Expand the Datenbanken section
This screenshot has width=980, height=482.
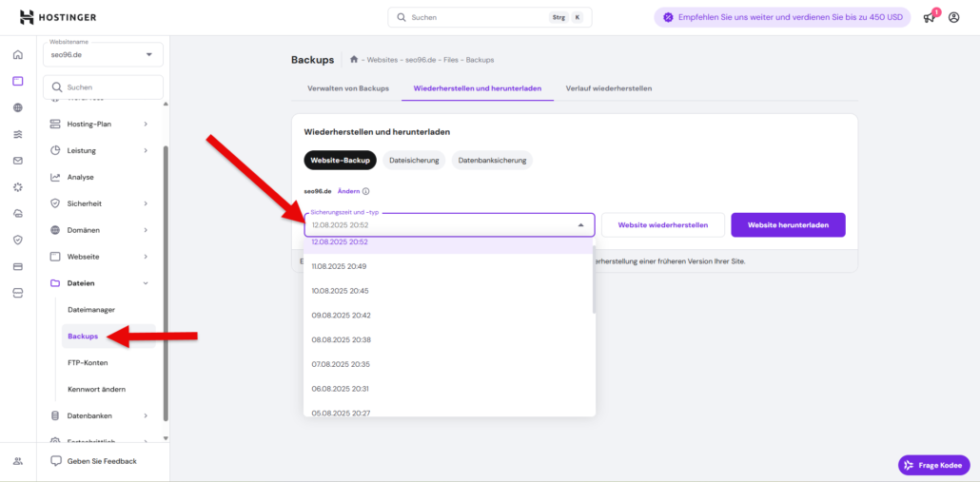tap(146, 415)
